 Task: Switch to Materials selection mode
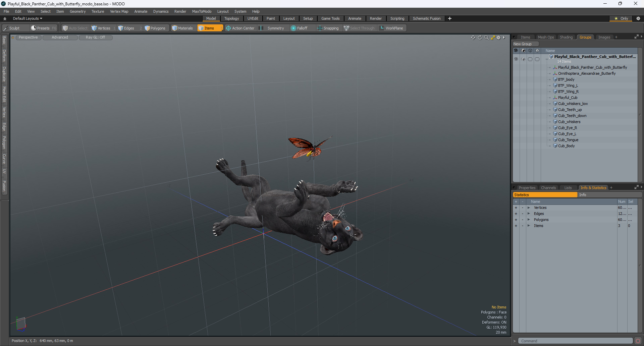point(182,28)
